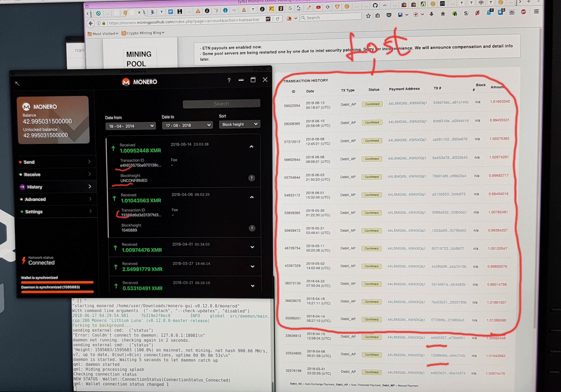Bookmark this page with the star icon
The width and height of the screenshot is (561, 392).
coord(368,16)
